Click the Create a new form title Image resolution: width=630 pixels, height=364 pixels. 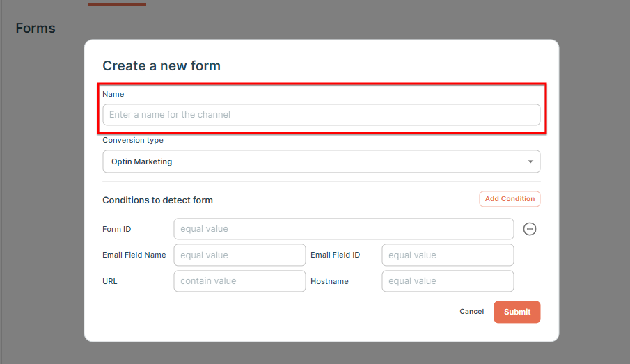click(162, 65)
